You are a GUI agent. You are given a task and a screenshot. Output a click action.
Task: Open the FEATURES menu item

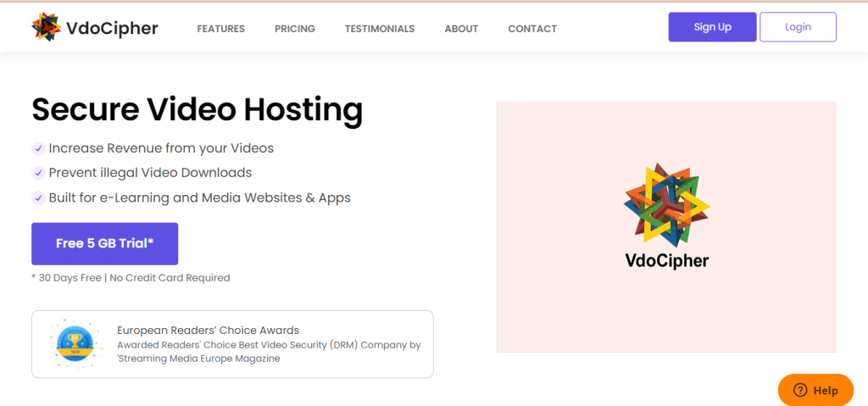tap(220, 29)
